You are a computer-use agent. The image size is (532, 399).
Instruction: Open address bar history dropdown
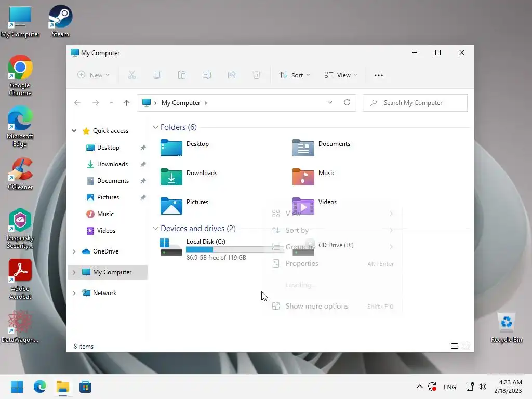pos(330,102)
